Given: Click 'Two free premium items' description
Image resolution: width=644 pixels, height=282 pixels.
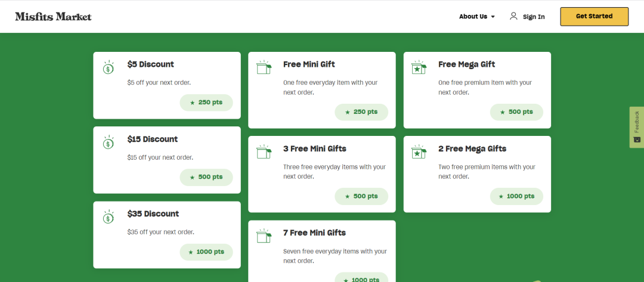Looking at the screenshot, I should (x=487, y=172).
